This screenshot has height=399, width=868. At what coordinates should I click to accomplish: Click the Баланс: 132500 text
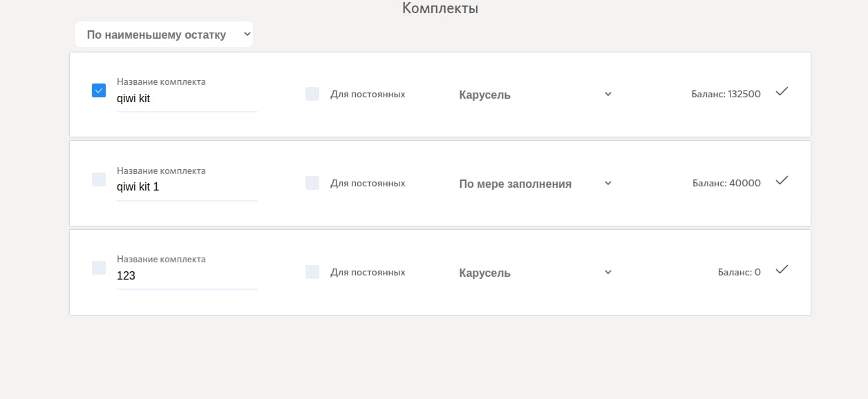click(x=726, y=94)
